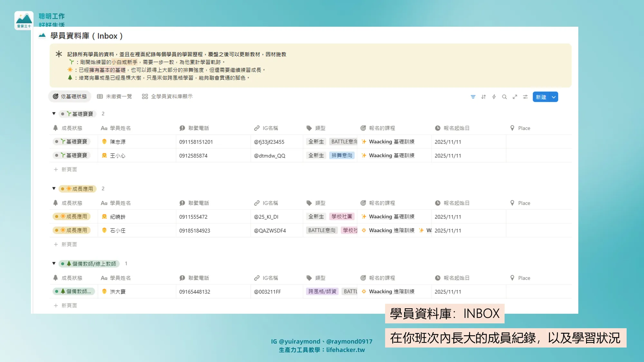
Task: Switch to the 未繳費一覽 tab
Action: click(x=115, y=97)
